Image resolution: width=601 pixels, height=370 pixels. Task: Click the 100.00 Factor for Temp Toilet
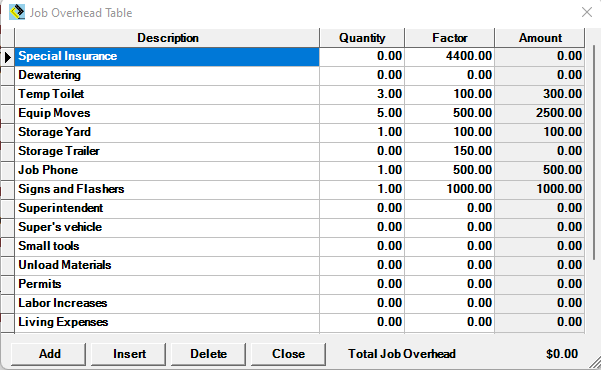click(x=450, y=94)
